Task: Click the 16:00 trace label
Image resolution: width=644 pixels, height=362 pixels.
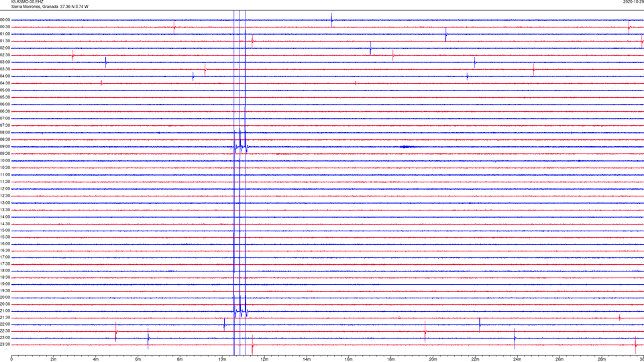Action: pyautogui.click(x=5, y=244)
